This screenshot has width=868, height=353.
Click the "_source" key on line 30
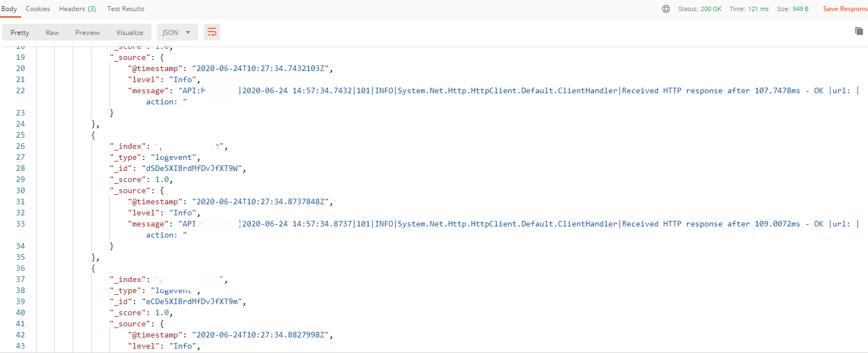pos(130,190)
